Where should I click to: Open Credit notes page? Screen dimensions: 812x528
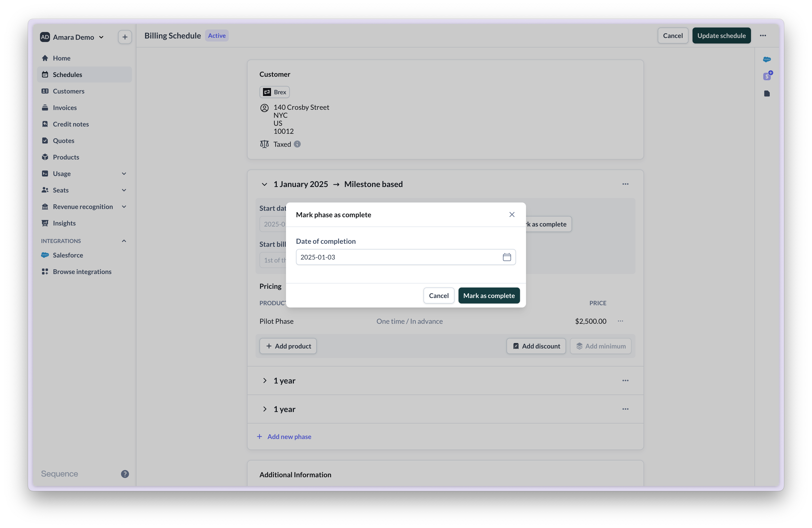[84, 124]
